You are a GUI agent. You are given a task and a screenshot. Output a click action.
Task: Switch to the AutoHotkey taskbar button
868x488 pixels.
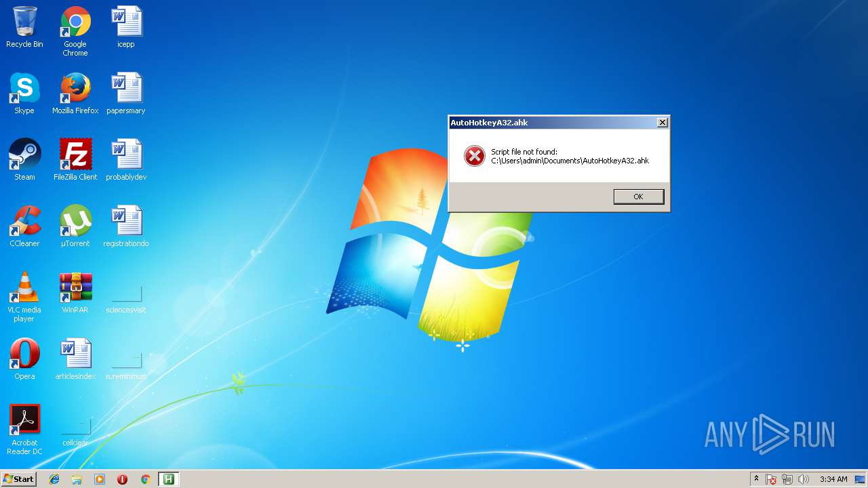coord(168,479)
